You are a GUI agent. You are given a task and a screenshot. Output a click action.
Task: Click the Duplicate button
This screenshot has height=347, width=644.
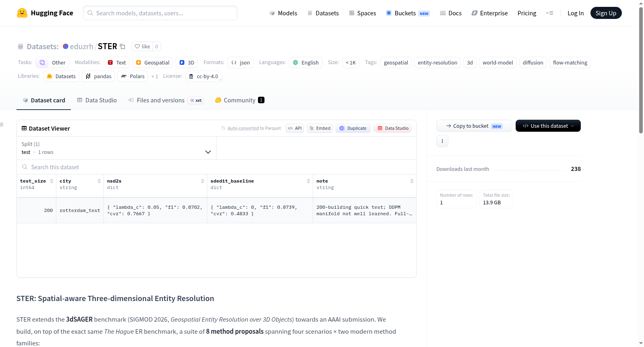tap(353, 128)
